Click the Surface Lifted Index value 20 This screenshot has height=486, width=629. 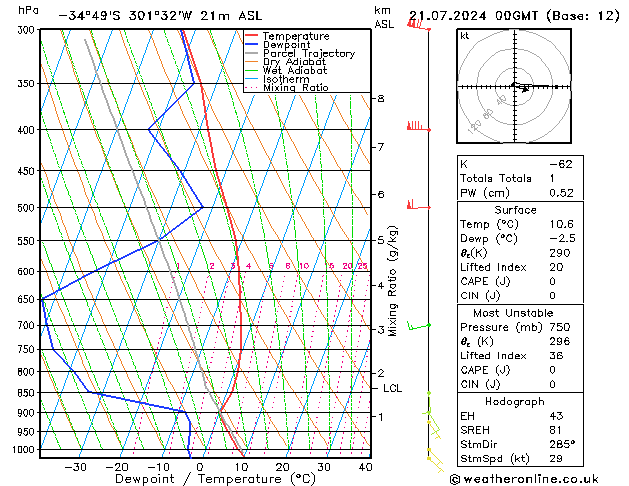pyautogui.click(x=556, y=267)
